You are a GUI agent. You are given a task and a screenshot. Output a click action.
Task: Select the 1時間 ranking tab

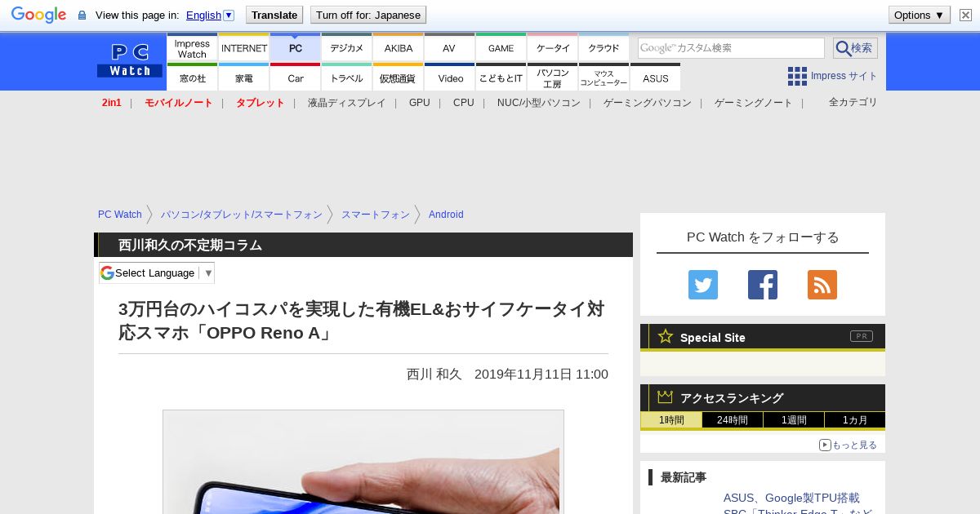pos(671,420)
